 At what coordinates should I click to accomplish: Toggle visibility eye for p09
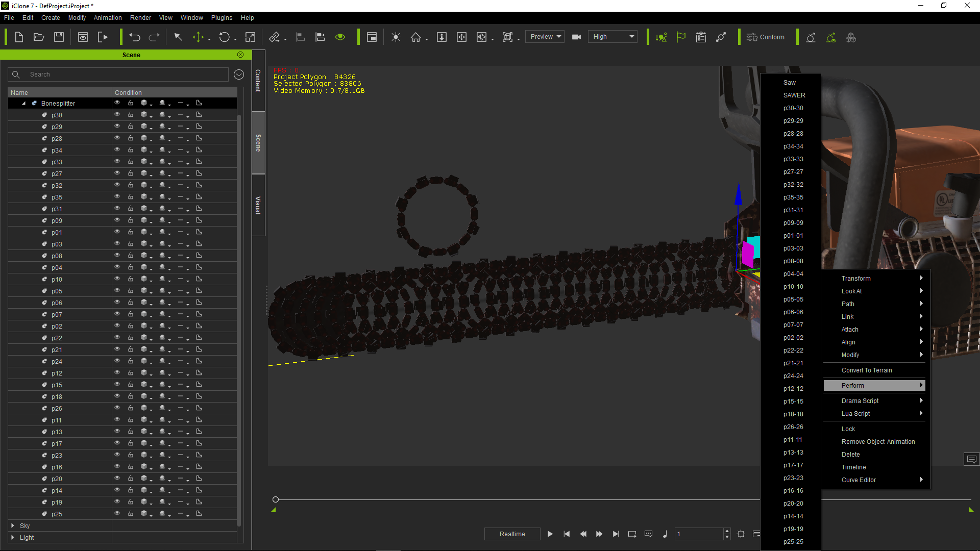pyautogui.click(x=117, y=220)
